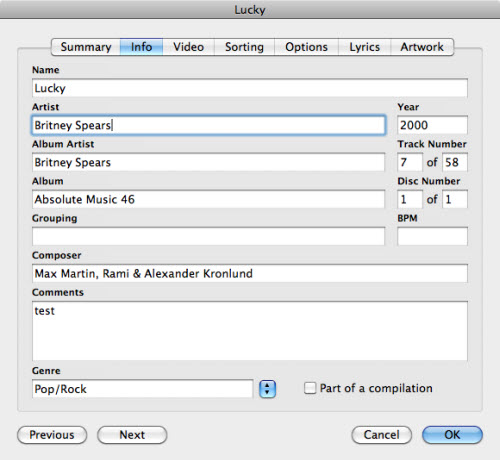
Task: Focus the Artist text field
Action: [209, 125]
